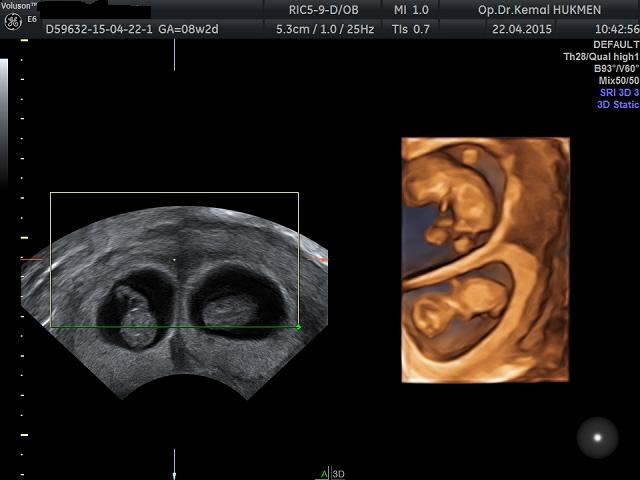Click the grayscale bar on left edge
The height and width of the screenshot is (480, 640).
(x=4, y=122)
